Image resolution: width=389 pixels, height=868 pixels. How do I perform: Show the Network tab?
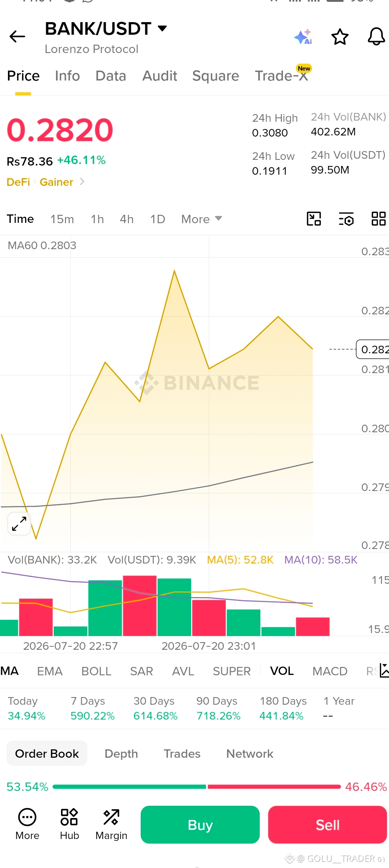(250, 754)
